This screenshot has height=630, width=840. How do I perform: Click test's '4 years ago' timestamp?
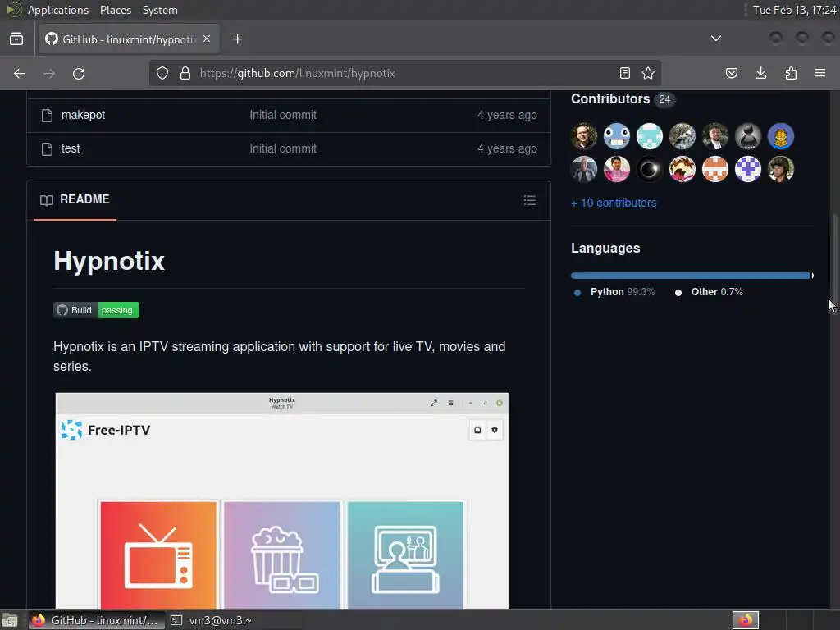507,149
